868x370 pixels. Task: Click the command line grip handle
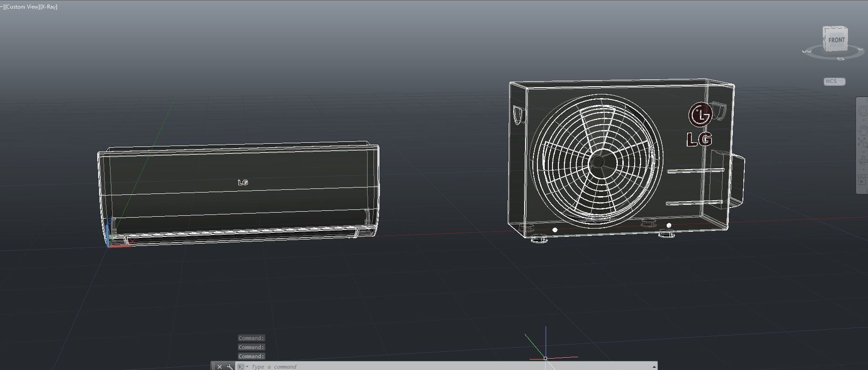(x=213, y=366)
